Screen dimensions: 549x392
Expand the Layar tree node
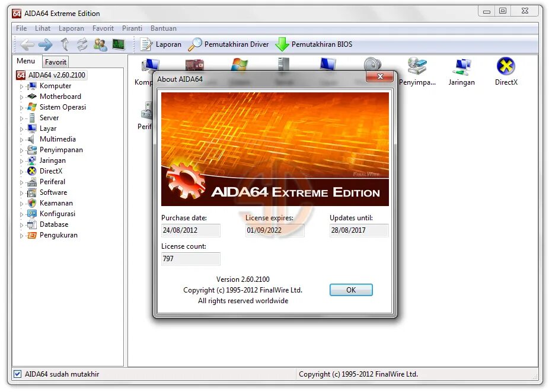point(21,129)
